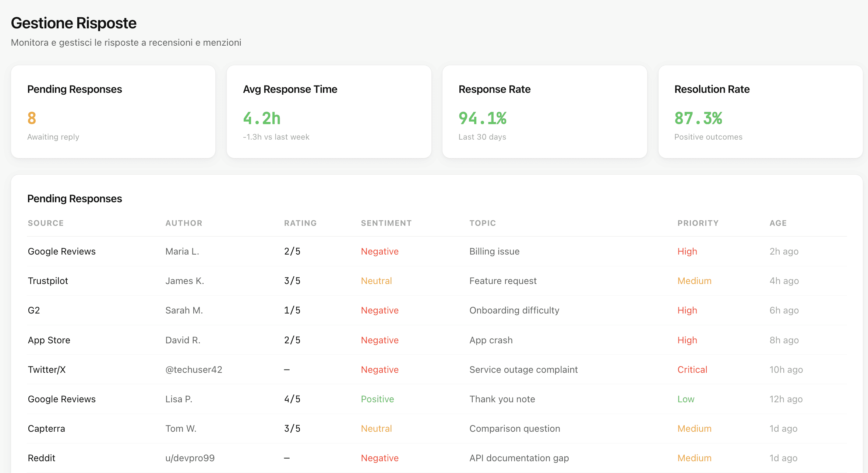Sort by Age column header
The width and height of the screenshot is (868, 473).
click(x=777, y=223)
